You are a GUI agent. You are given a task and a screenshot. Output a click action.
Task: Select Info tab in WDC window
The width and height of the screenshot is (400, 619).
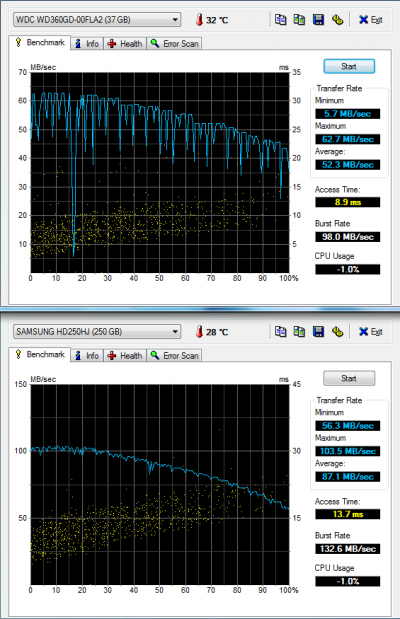pyautogui.click(x=87, y=44)
